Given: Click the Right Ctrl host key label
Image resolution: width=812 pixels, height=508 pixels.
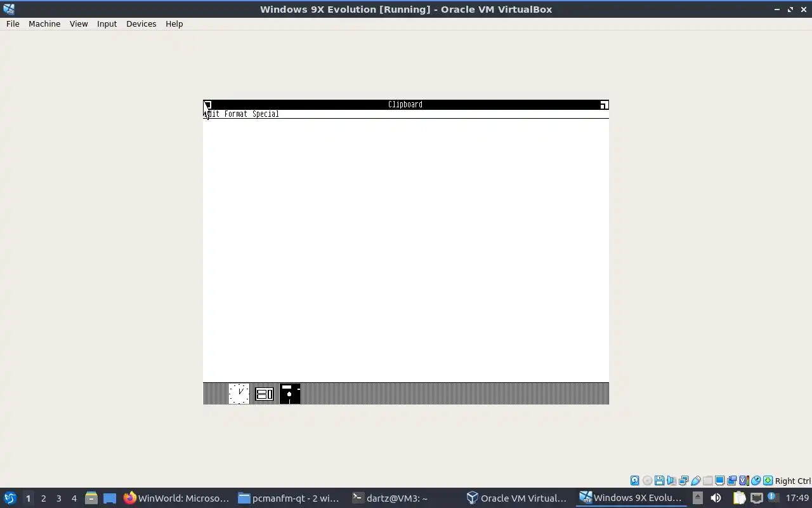Looking at the screenshot, I should [792, 481].
